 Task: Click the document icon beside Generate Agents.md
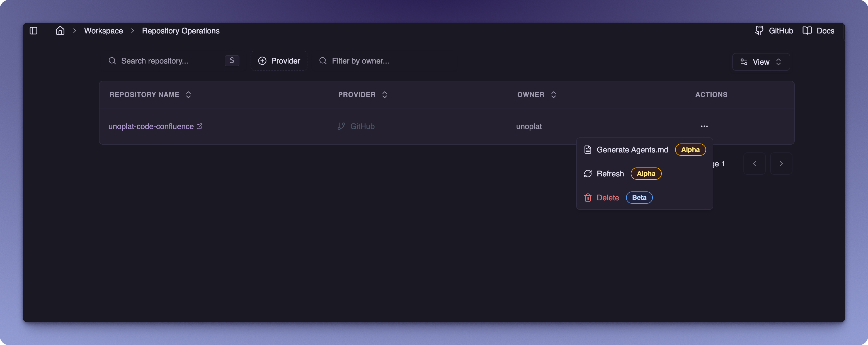tap(588, 149)
